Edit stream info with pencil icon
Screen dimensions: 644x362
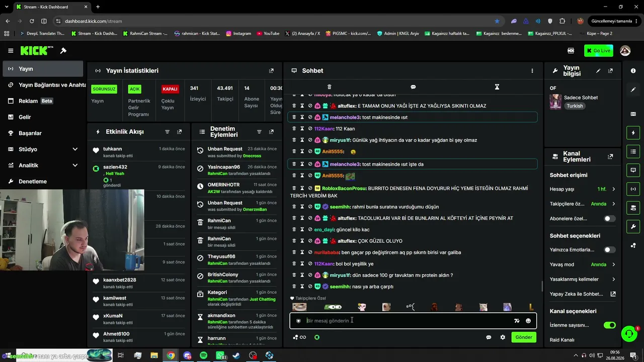coord(598,71)
